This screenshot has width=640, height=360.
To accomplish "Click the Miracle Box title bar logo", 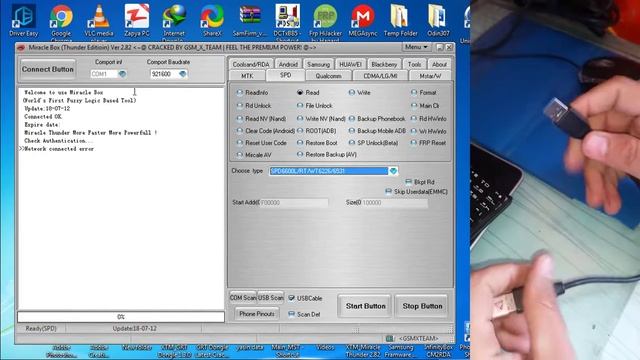I will pos(21,48).
